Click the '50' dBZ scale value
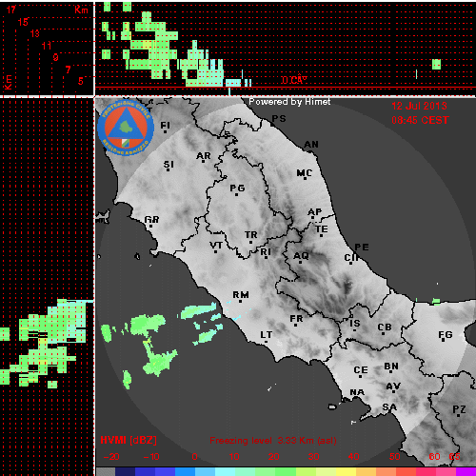The image size is (476, 476). coord(394,457)
